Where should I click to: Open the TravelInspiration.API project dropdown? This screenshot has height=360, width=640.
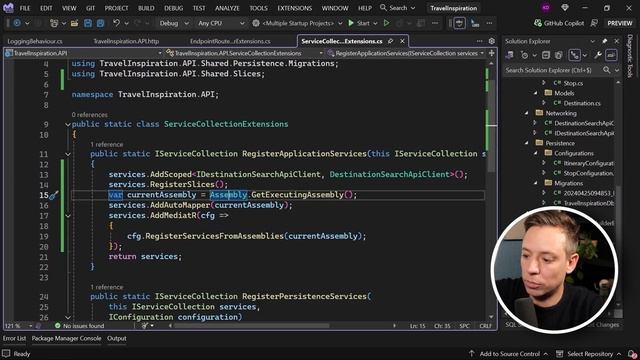[160, 53]
